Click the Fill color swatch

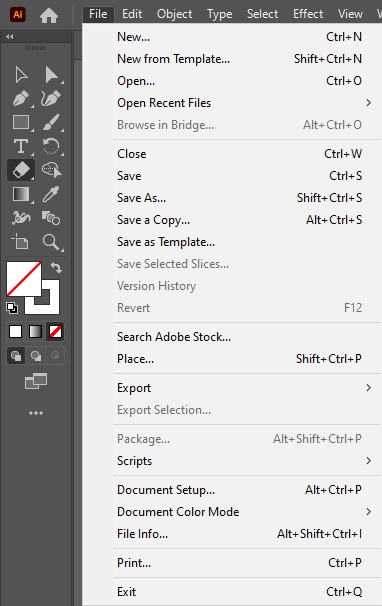click(x=24, y=279)
